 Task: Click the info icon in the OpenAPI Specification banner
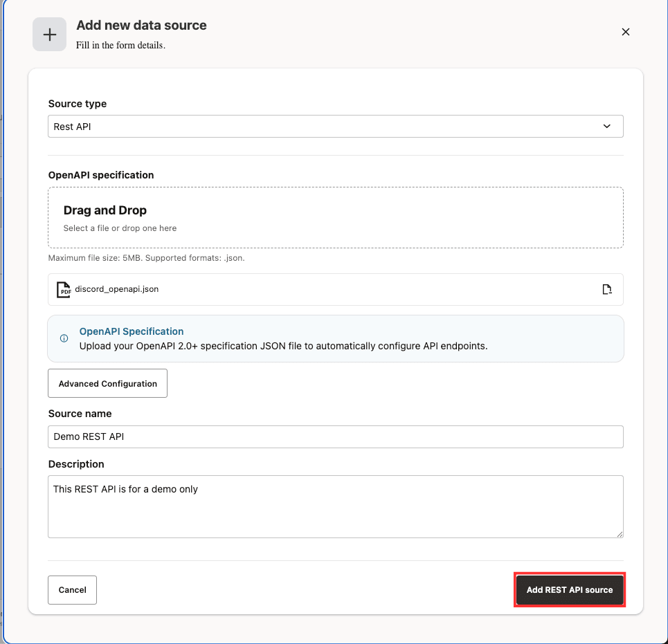[64, 338]
